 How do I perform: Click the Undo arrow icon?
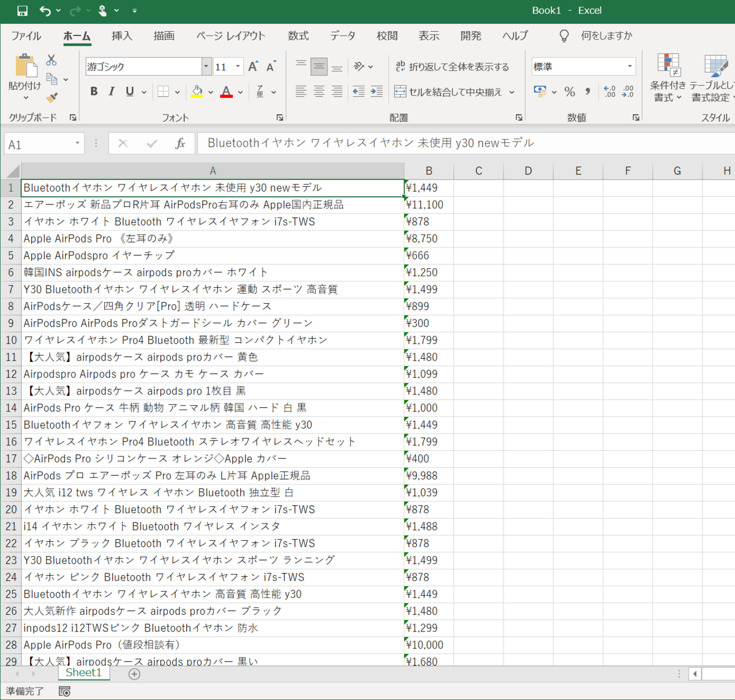(x=45, y=10)
